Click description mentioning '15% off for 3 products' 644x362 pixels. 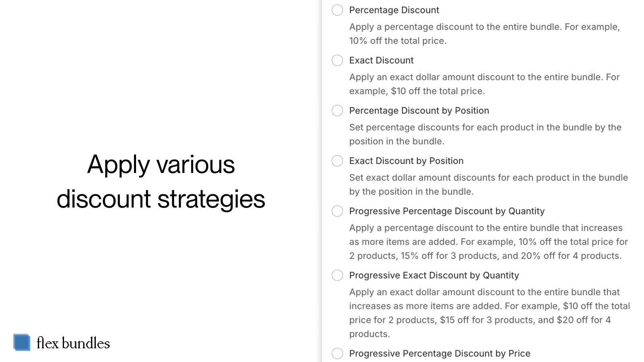[489, 242]
